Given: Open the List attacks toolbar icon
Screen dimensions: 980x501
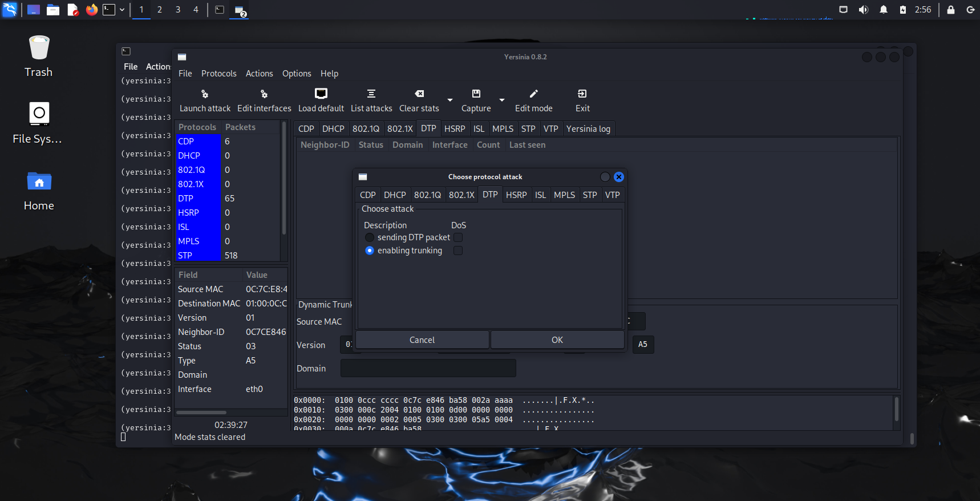Looking at the screenshot, I should 371,94.
